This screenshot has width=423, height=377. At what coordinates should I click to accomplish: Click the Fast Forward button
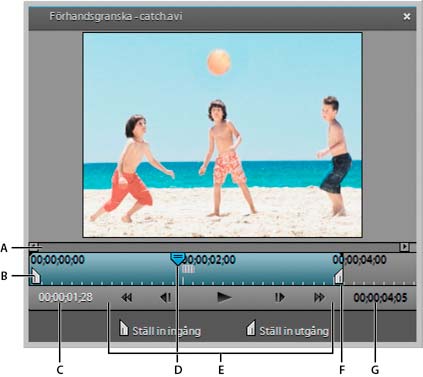[319, 297]
